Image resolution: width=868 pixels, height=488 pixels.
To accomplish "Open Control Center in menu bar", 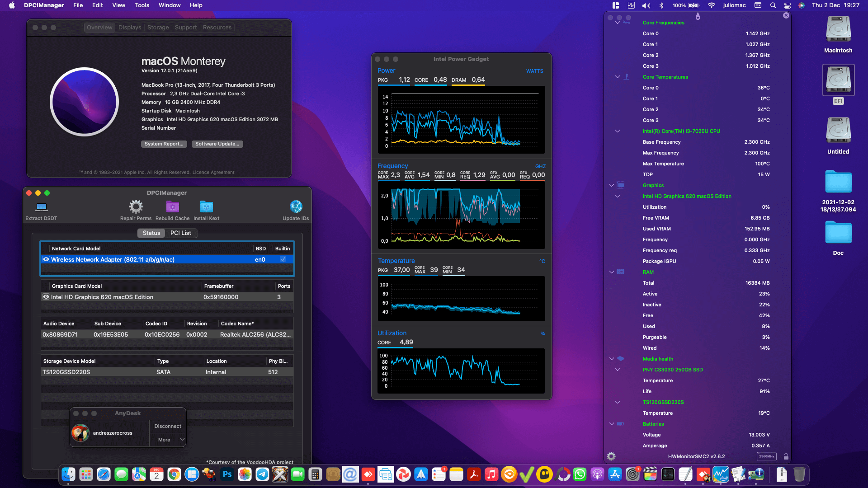I will click(788, 5).
